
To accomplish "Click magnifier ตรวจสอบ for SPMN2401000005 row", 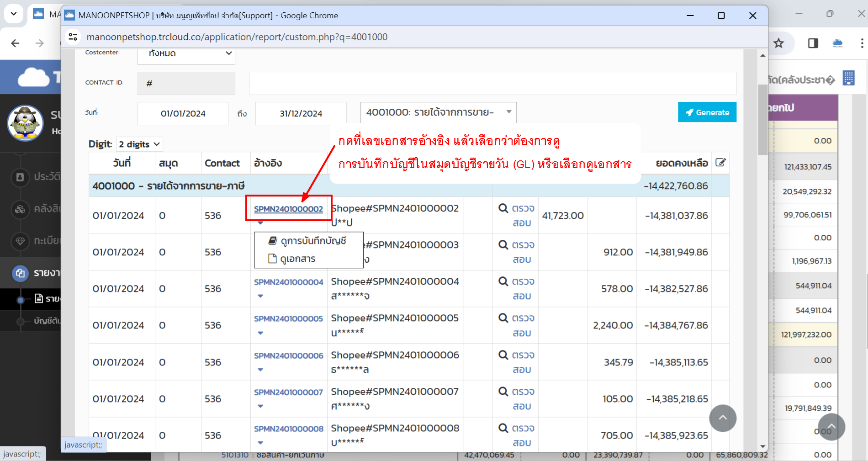I will click(516, 325).
